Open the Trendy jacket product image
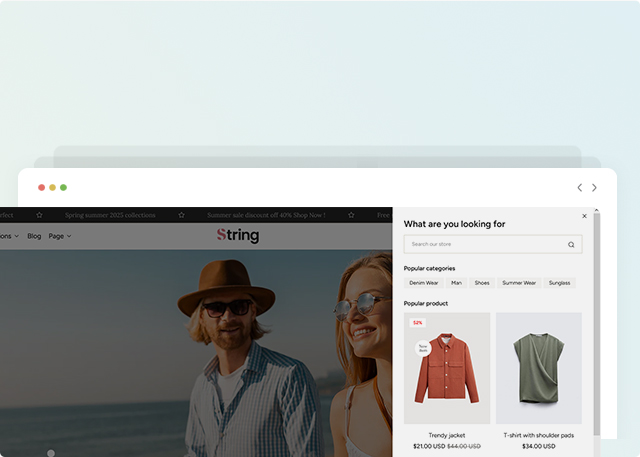Viewport: 640px width, 457px height. point(447,367)
